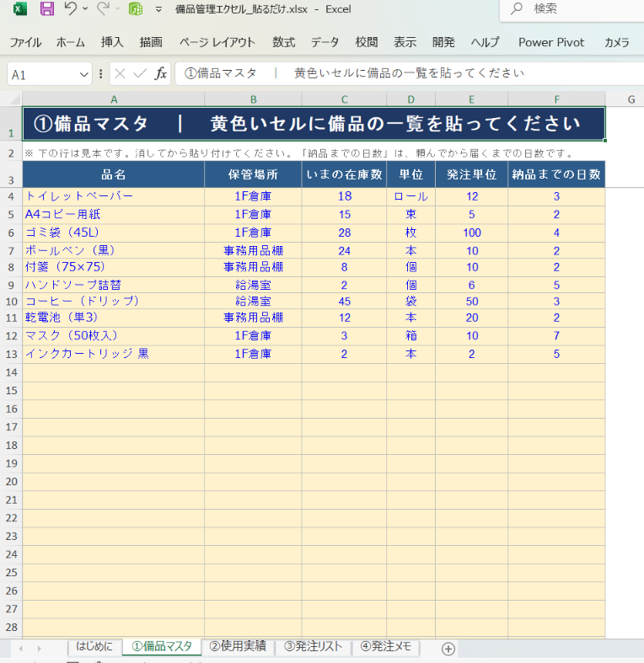Click the green workbook icon in quick access toolbar
The image size is (644, 663).
[x=136, y=9]
